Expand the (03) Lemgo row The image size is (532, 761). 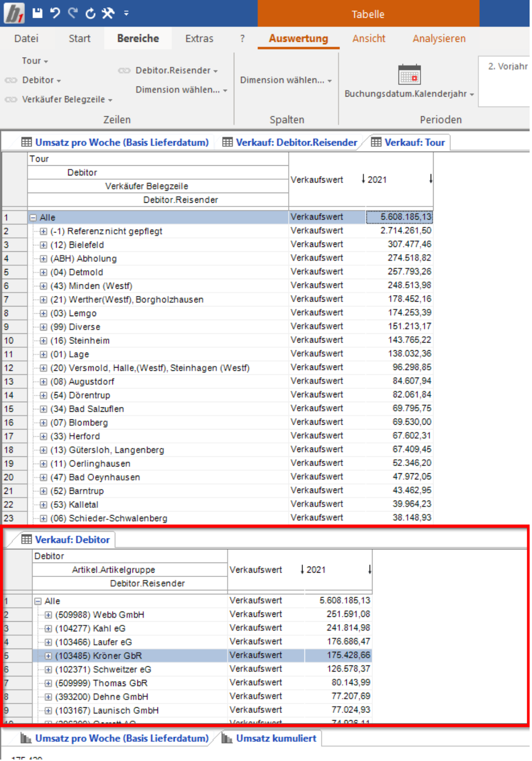pos(43,314)
